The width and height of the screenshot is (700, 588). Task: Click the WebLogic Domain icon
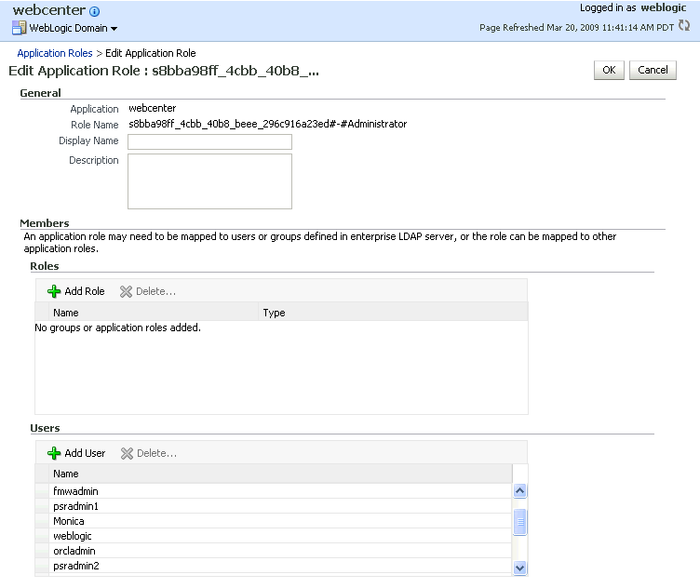19,28
